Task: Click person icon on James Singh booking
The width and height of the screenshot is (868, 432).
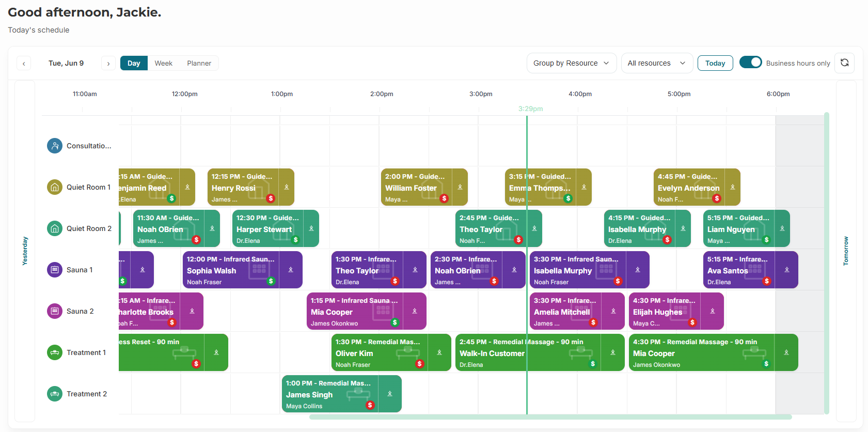Action: pyautogui.click(x=390, y=394)
